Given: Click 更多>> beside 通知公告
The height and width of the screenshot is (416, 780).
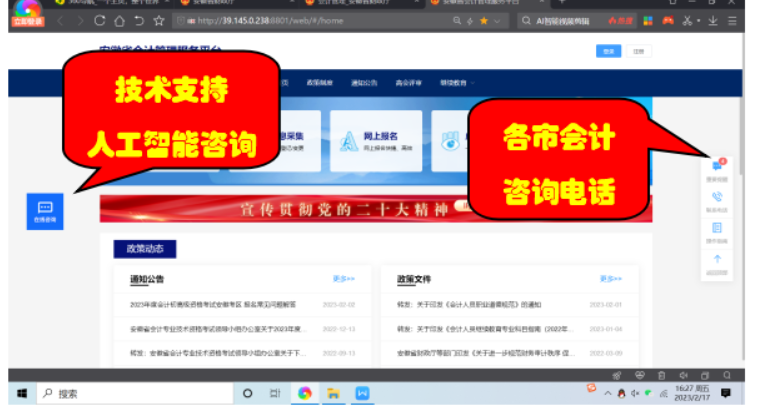Looking at the screenshot, I should (x=344, y=279).
